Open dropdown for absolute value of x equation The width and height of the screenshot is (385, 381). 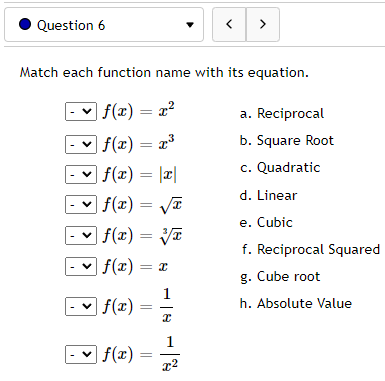(81, 174)
